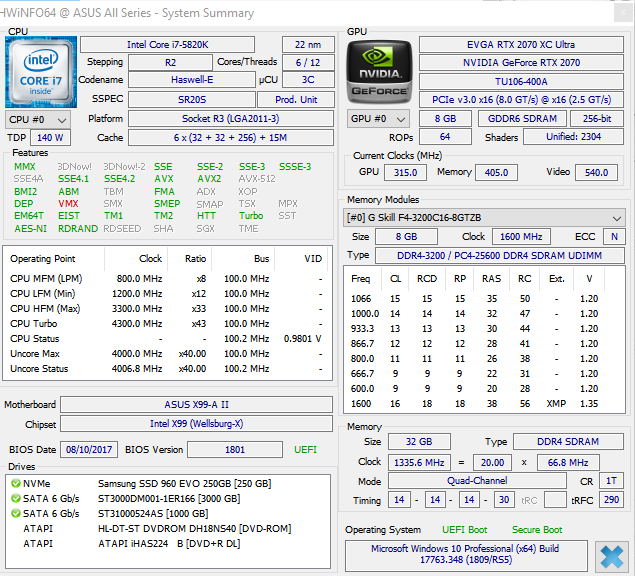This screenshot has height=576, width=635.
Task: Click the tRFC 290 value field
Action: point(612,500)
